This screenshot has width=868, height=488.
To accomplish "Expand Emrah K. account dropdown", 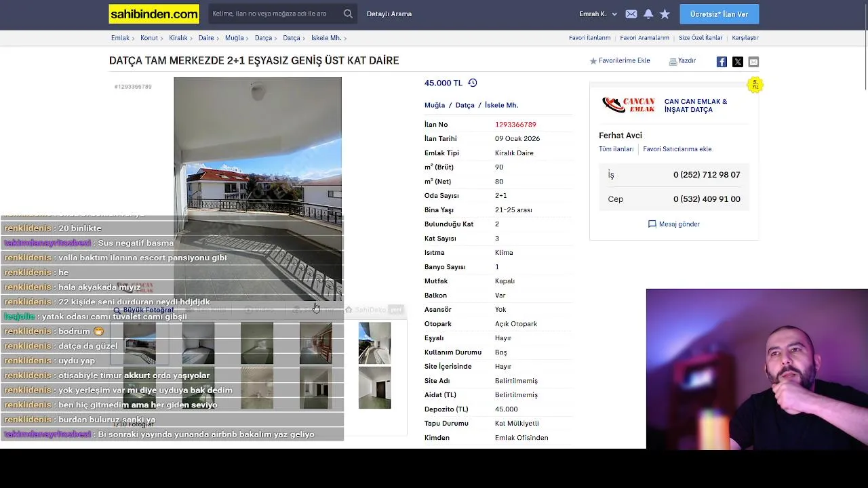I will coord(598,14).
